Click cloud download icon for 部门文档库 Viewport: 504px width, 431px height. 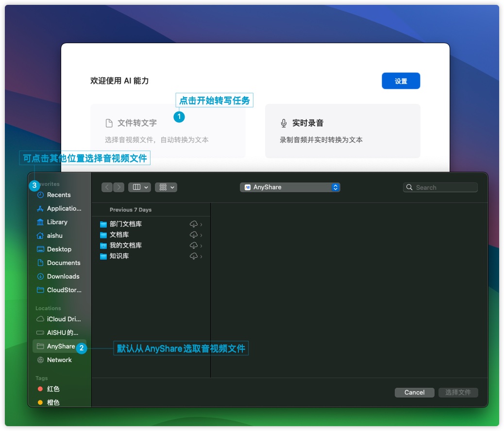coord(194,224)
